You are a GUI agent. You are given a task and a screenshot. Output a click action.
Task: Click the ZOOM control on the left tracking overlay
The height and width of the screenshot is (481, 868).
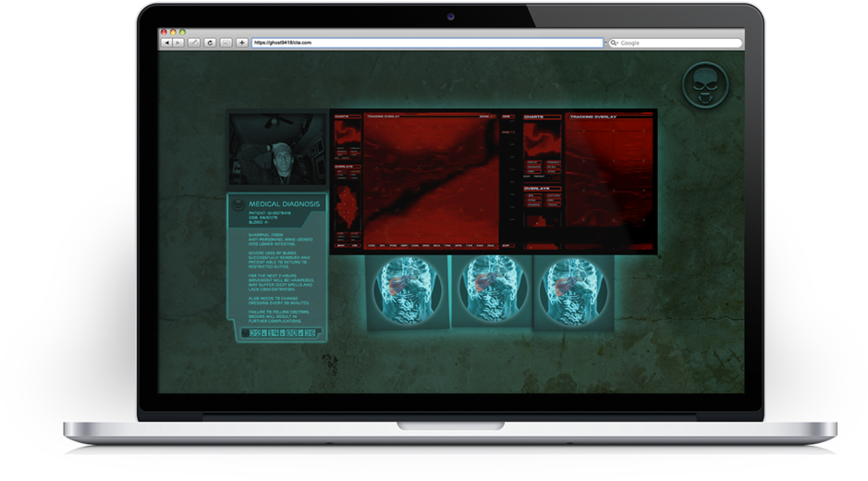point(486,117)
